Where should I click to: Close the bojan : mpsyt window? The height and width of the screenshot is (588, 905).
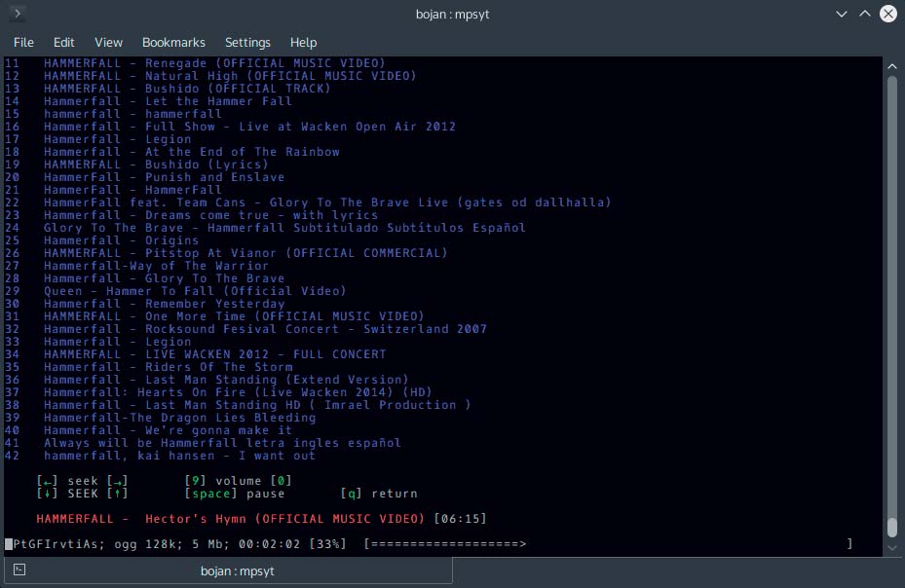click(888, 14)
